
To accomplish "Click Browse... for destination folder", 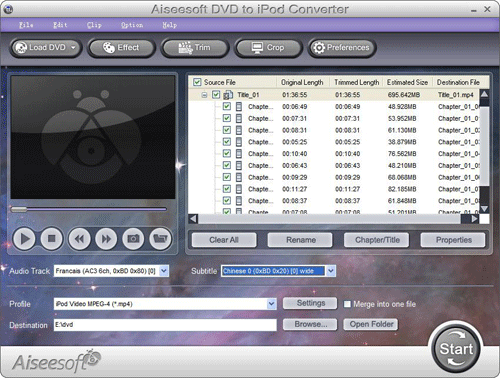I will pyautogui.click(x=311, y=324).
